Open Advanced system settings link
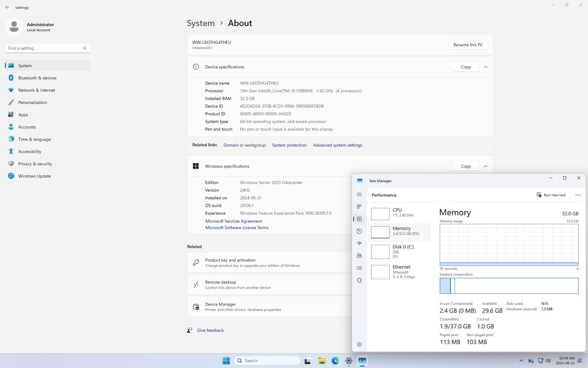588x368 pixels. (x=337, y=145)
